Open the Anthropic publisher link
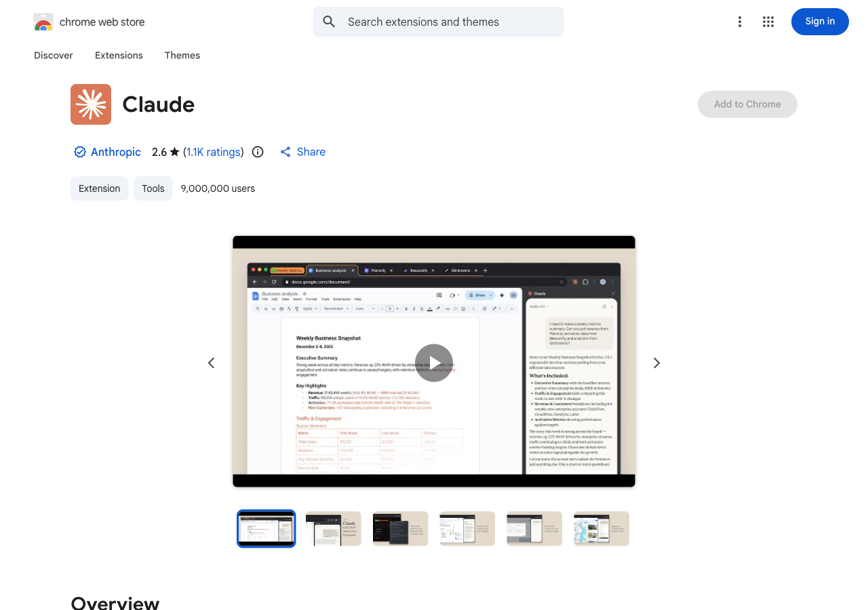The image size is (868, 610). (116, 152)
